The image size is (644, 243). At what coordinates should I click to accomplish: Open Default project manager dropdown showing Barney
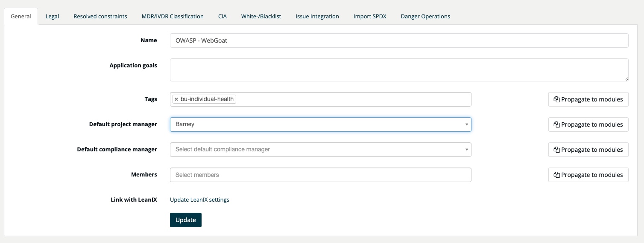(321, 124)
